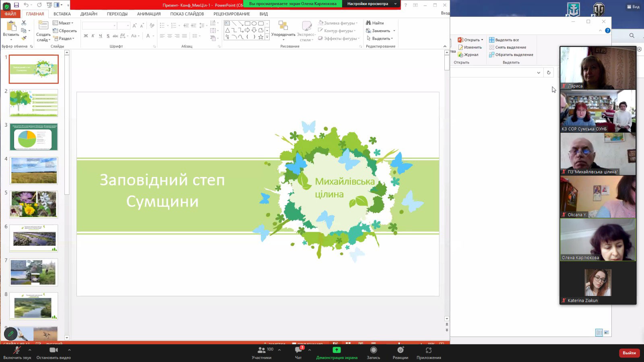Expand the audio options arrow beside Включить звук

pyautogui.click(x=30, y=350)
